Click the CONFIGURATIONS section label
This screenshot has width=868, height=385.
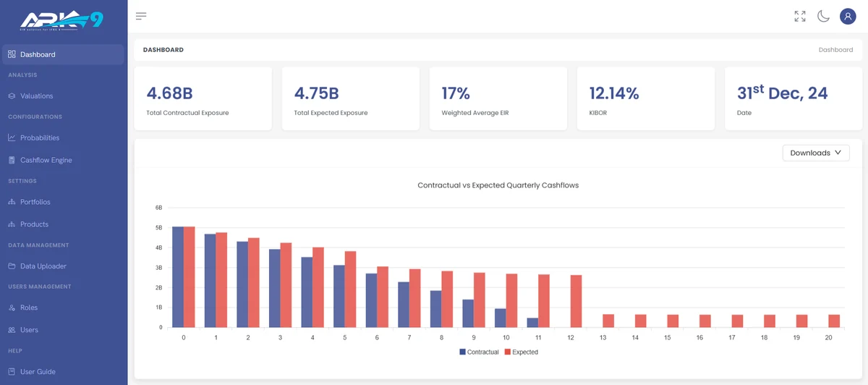click(x=35, y=117)
